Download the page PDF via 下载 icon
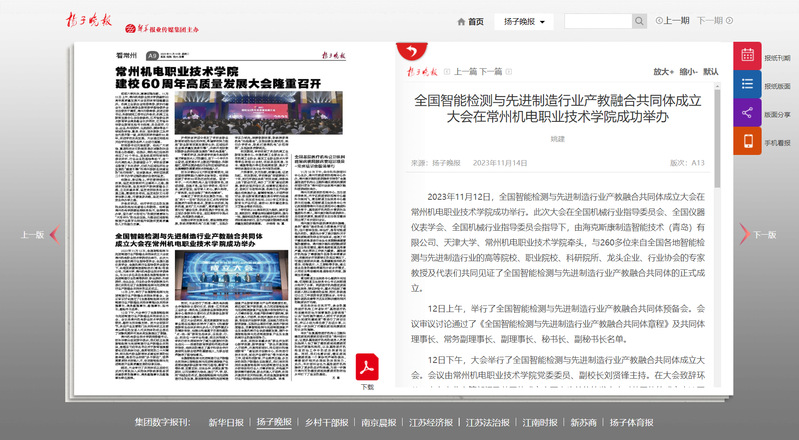 367,364
